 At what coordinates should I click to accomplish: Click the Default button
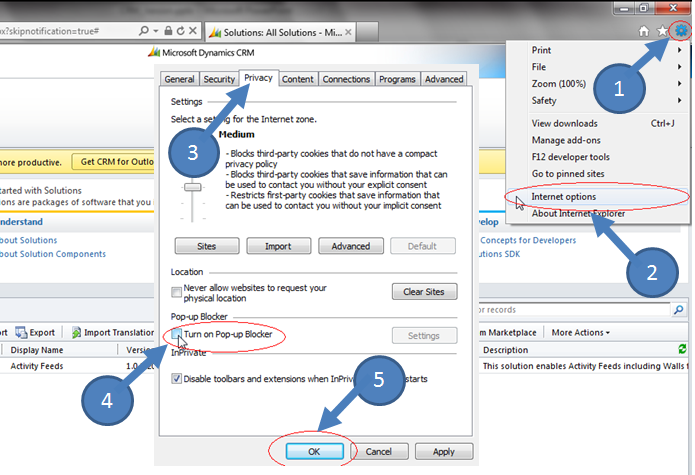click(x=423, y=246)
